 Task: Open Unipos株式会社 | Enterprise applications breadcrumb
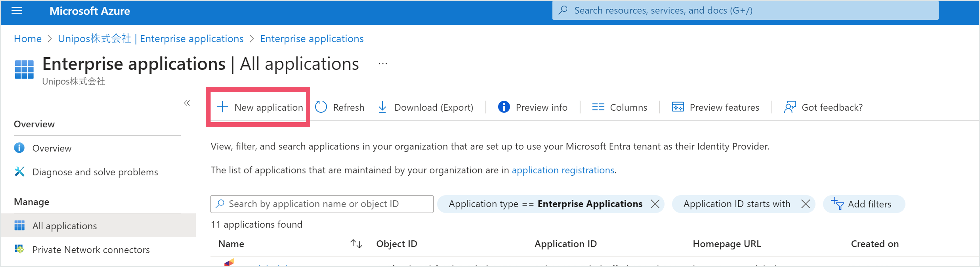click(x=151, y=39)
